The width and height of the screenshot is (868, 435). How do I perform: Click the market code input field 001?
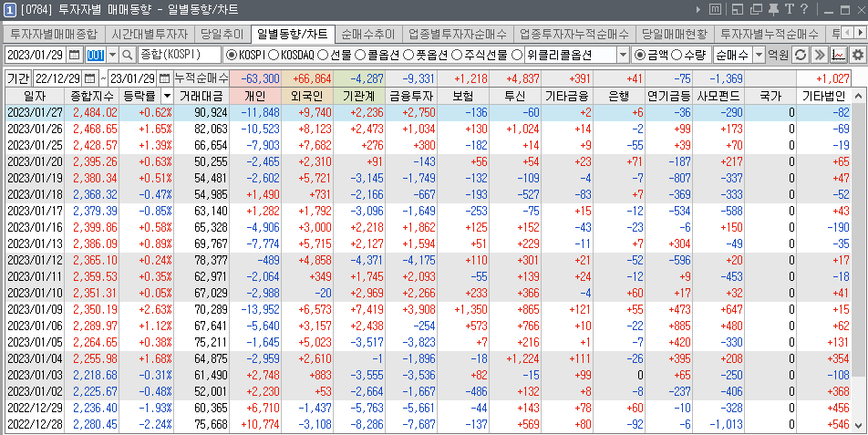point(96,55)
